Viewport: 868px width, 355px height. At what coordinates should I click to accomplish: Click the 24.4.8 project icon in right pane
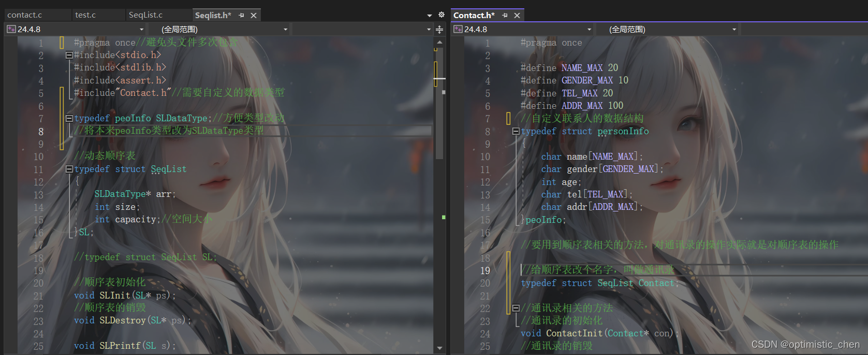458,29
